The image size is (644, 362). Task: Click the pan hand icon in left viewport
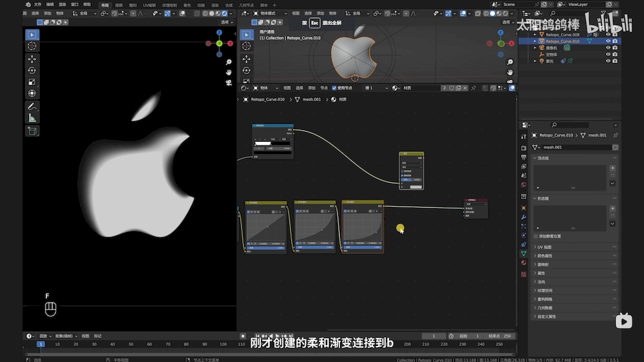click(x=229, y=72)
